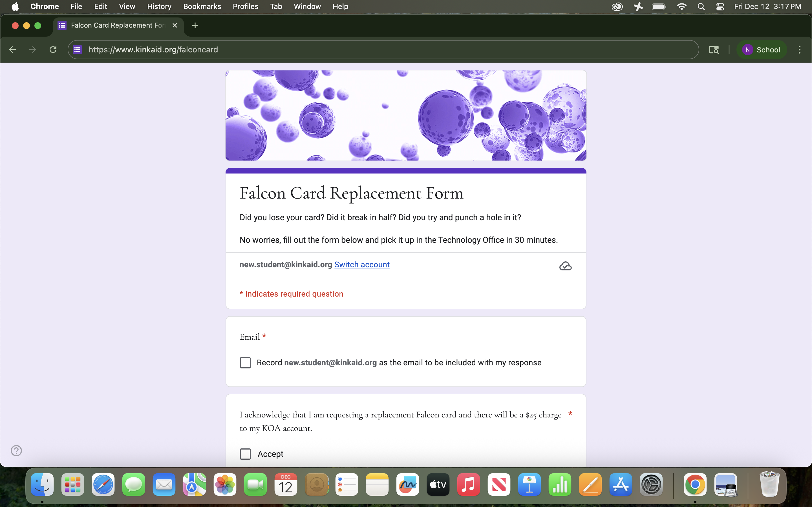Select the Falcon Card Replacement Form tab
The image size is (812, 507).
(117, 25)
